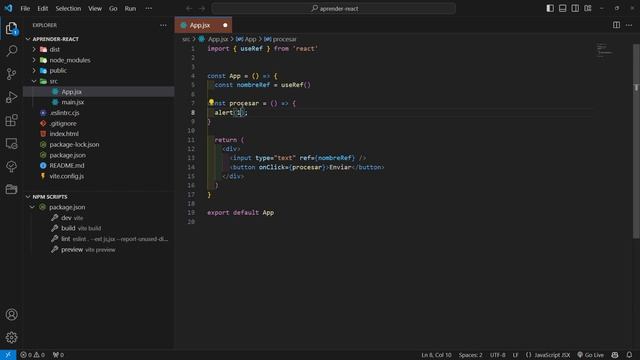Open the Remote Explorer view
The width and height of the screenshot is (640, 360).
click(11, 143)
